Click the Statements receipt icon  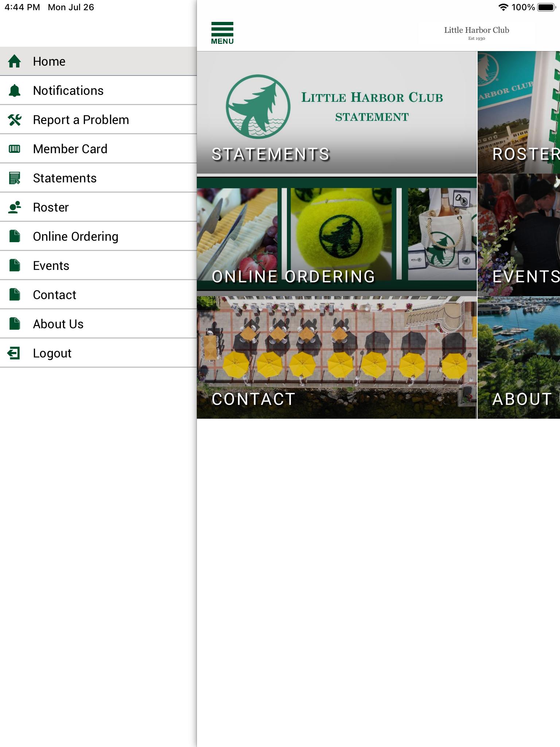(x=15, y=178)
